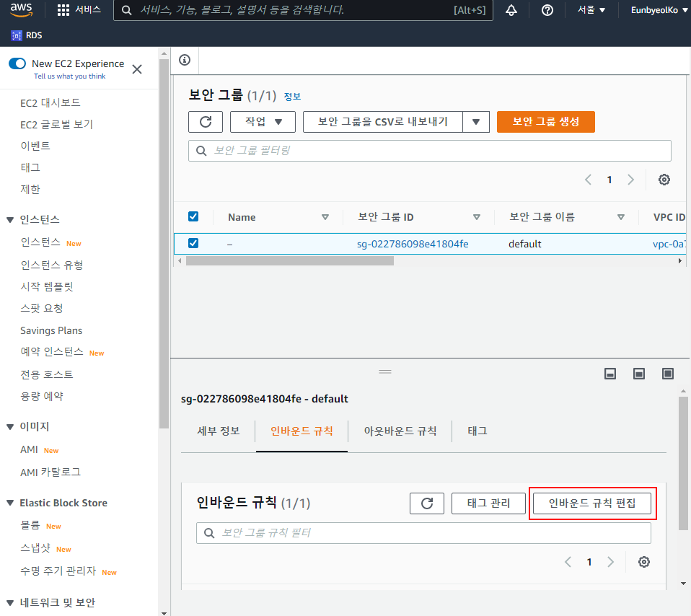
Task: Refresh the inbound rules list
Action: (426, 503)
